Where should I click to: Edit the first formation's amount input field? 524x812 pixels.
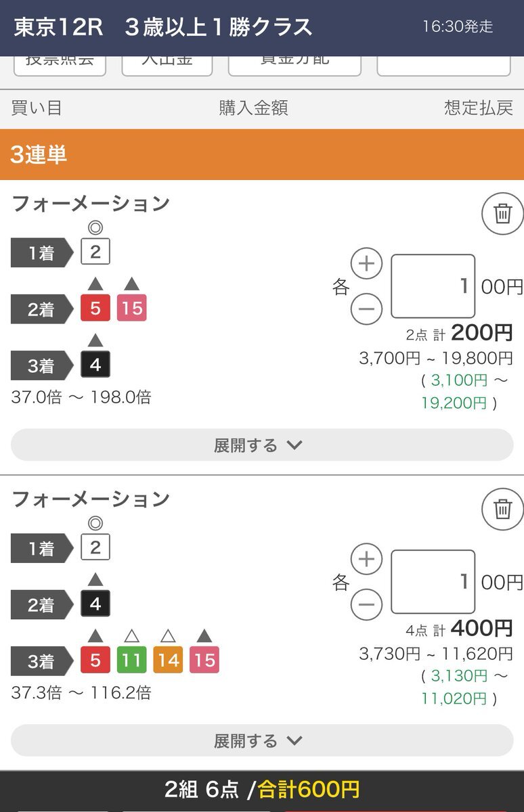pyautogui.click(x=433, y=287)
